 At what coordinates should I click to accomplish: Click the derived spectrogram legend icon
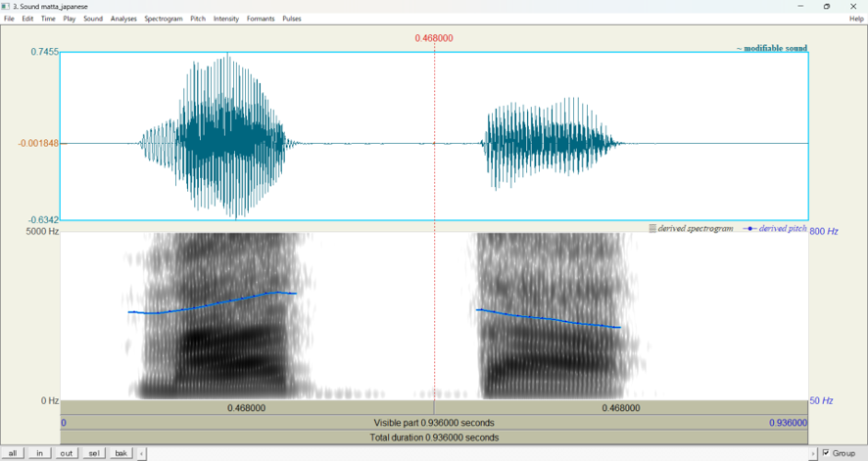tap(652, 228)
